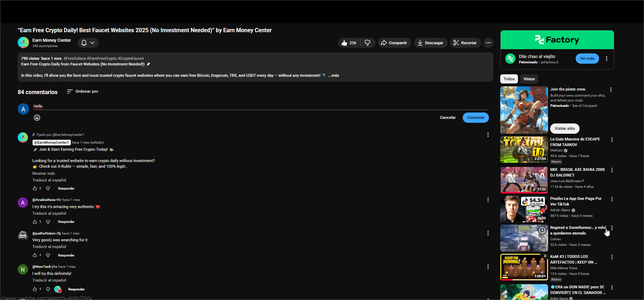Reply to the pinned EarnMoneyCenter1 comment
This screenshot has height=300, width=644.
(66, 189)
